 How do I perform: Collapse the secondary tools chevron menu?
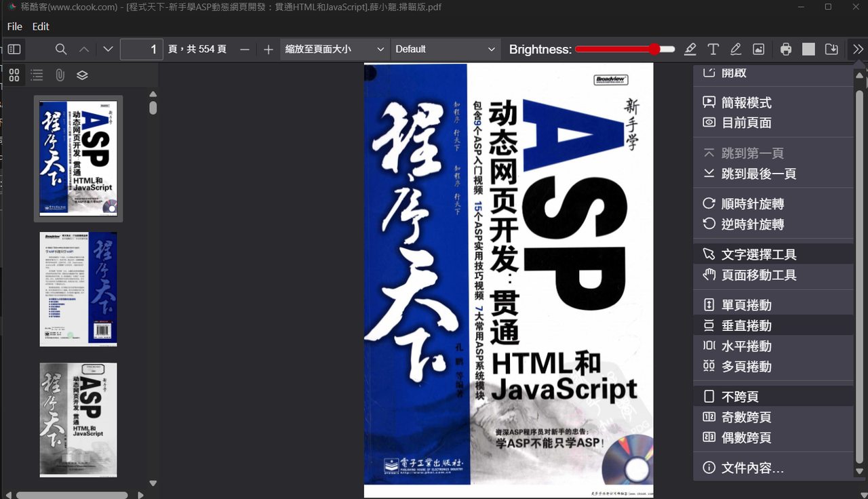click(x=858, y=49)
